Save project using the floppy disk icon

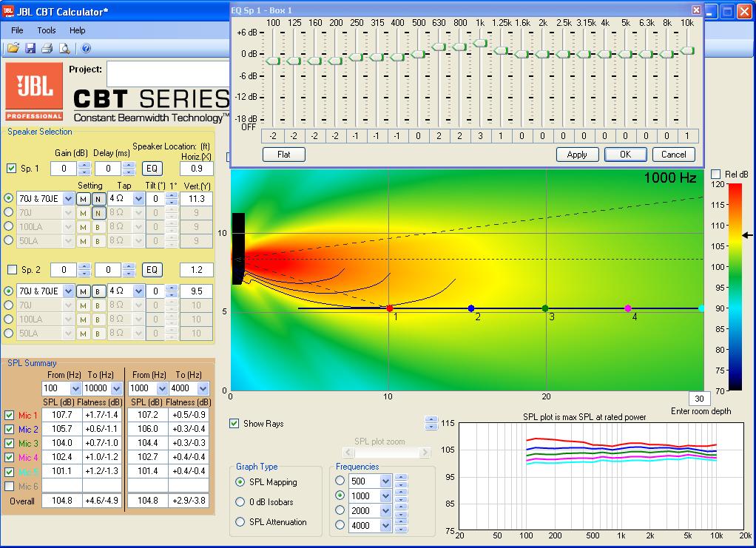tap(30, 48)
